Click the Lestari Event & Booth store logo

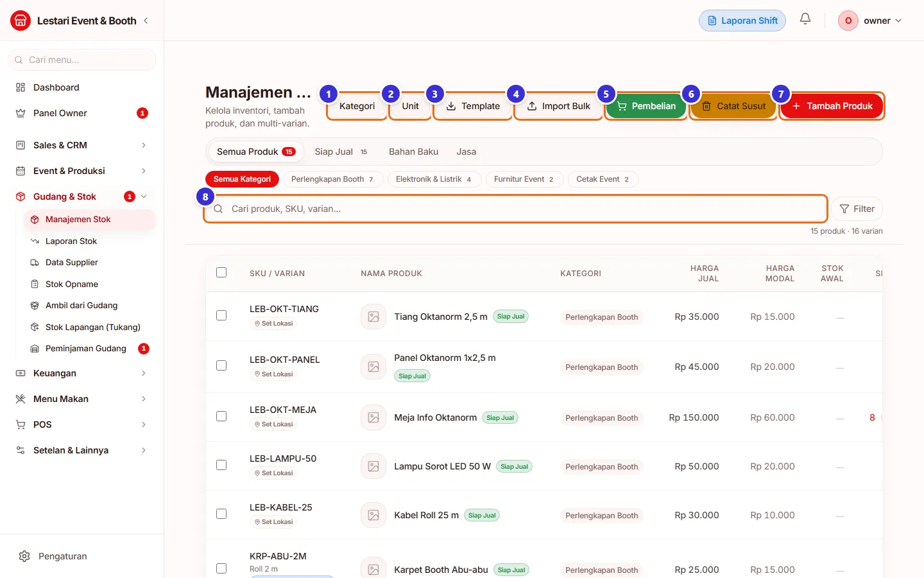(x=21, y=21)
